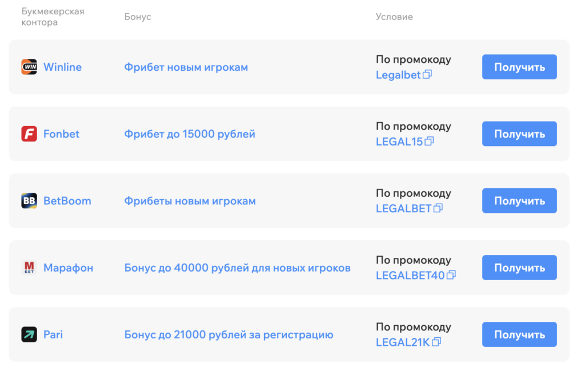Open 'Фрибеты новым игрокам' BetBoom bonus

point(190,201)
